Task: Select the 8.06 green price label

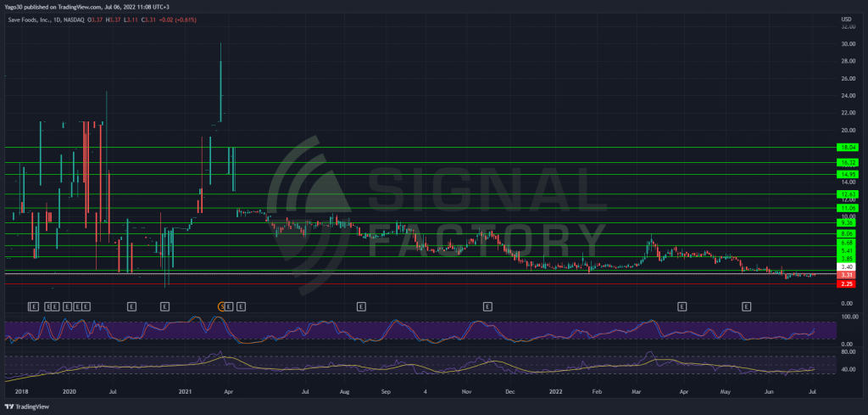Action: click(848, 234)
